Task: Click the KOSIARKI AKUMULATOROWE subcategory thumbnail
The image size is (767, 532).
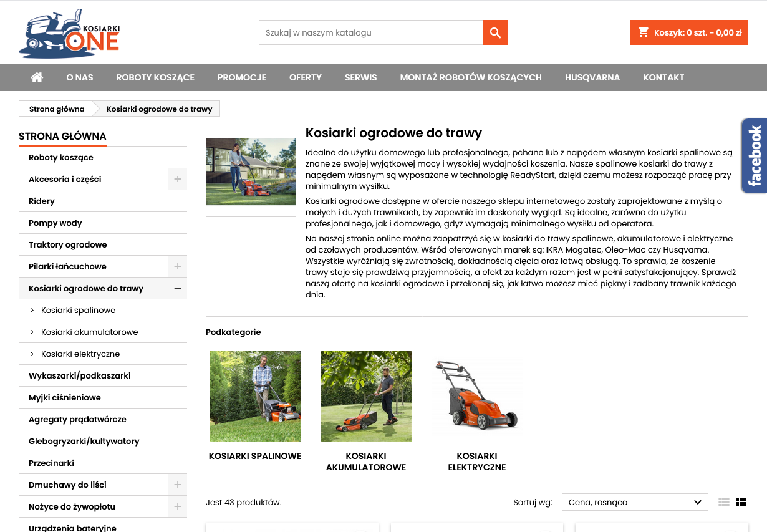Action: pos(365,396)
